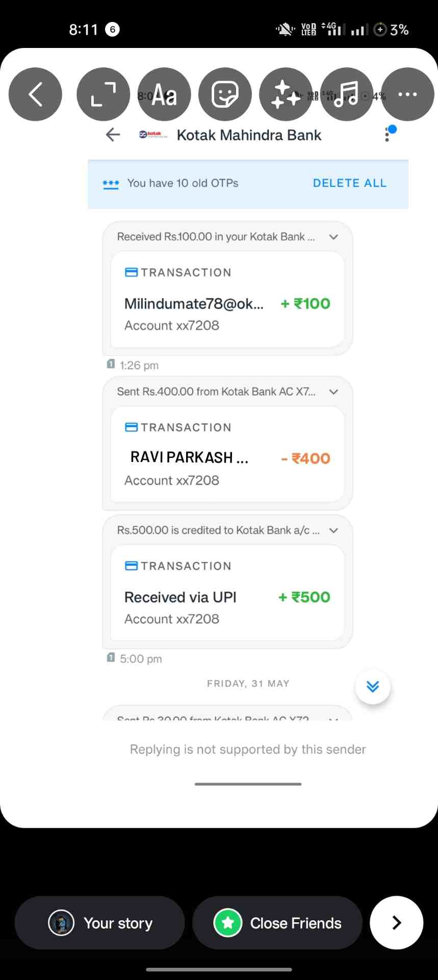Screen dimensions: 438x980
Task: Add music using the note icon
Action: [347, 94]
